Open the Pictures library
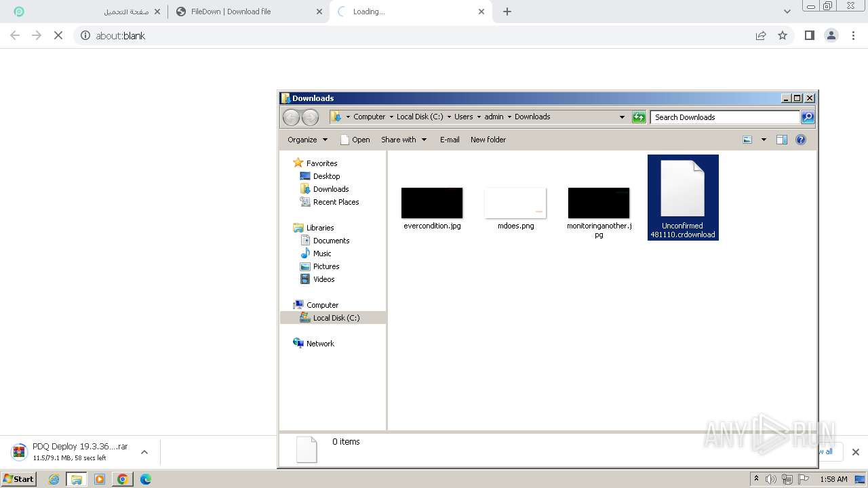868x488 pixels. [326, 266]
